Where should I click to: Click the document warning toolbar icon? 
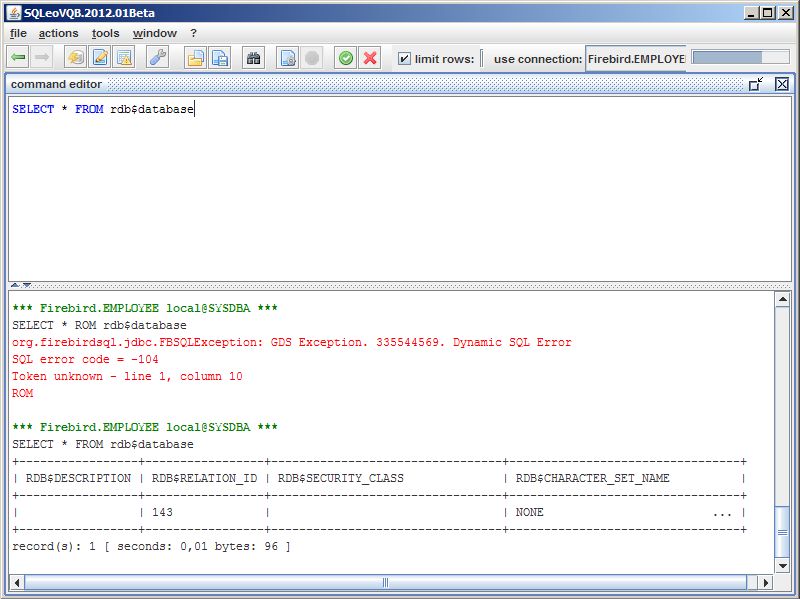click(x=123, y=57)
